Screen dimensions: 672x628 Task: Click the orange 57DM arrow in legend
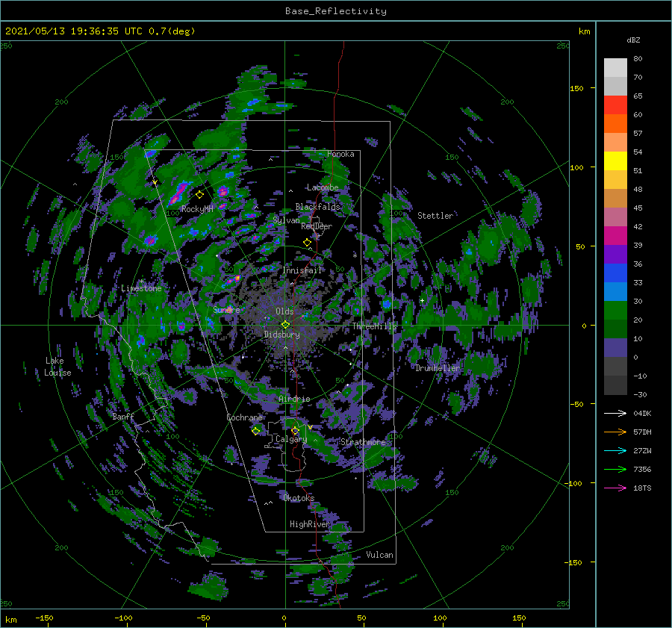(x=615, y=432)
